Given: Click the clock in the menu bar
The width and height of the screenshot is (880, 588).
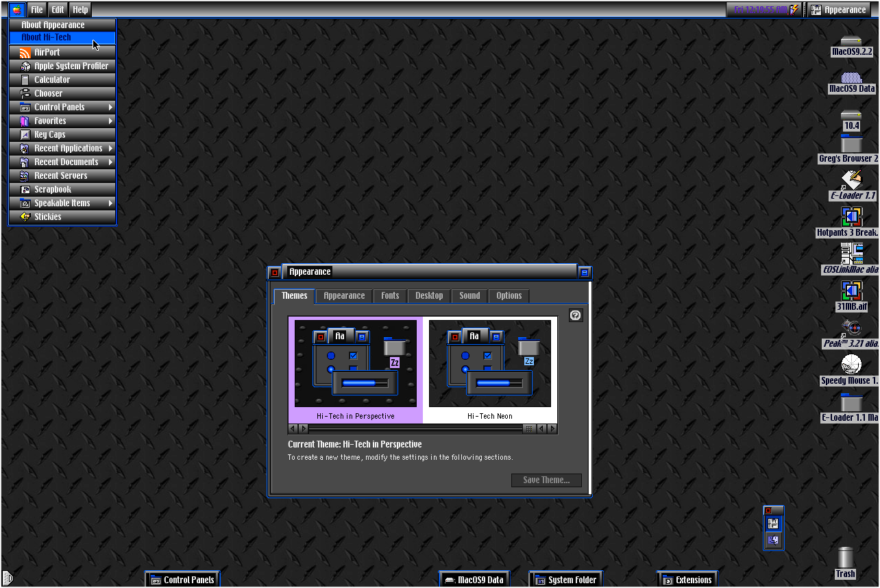Looking at the screenshot, I should coord(760,10).
